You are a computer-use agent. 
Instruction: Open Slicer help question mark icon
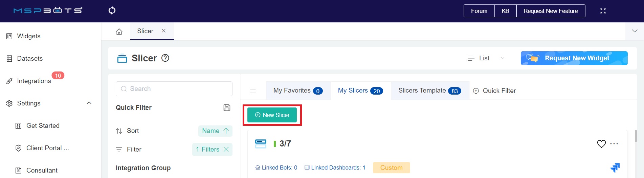click(x=165, y=58)
